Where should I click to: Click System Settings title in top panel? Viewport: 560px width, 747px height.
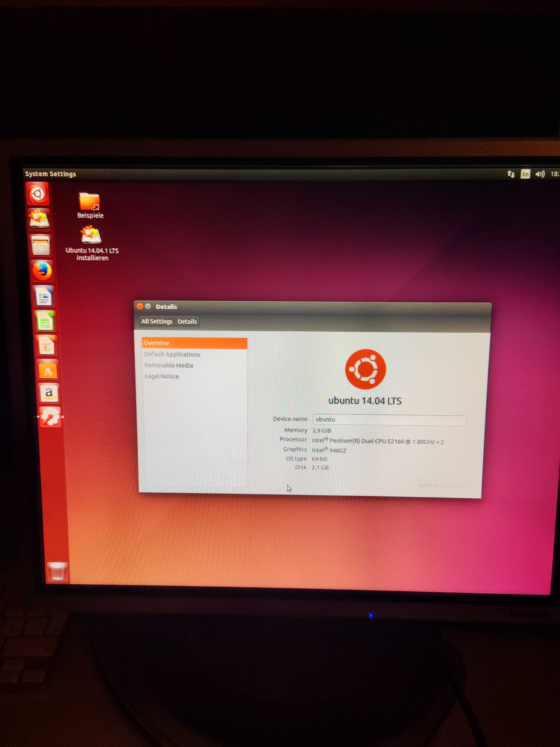point(51,174)
